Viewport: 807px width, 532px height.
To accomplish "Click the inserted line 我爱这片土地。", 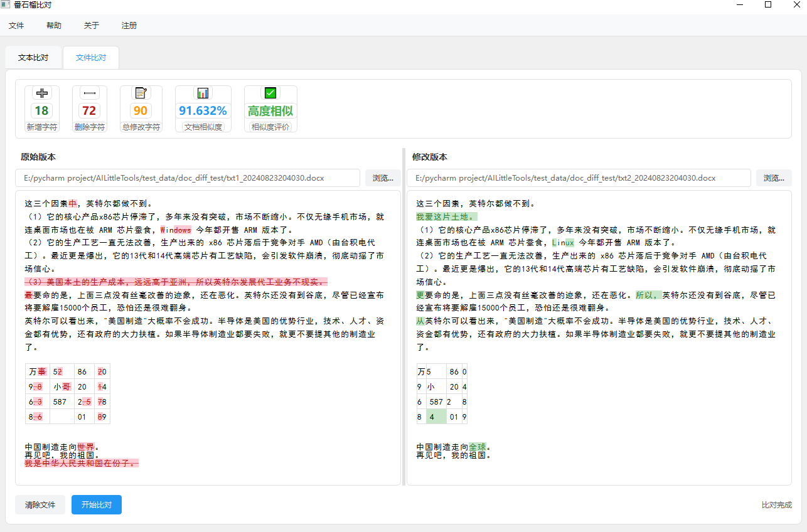I will (x=447, y=216).
